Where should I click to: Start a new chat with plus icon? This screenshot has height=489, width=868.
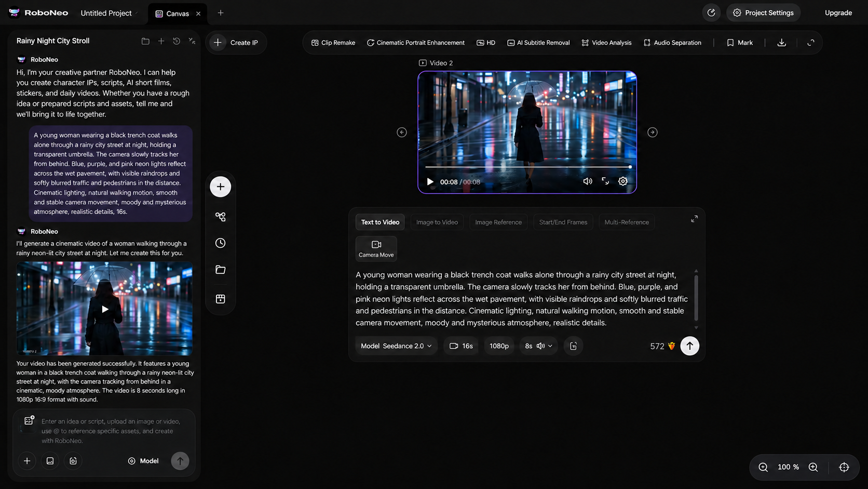161,41
